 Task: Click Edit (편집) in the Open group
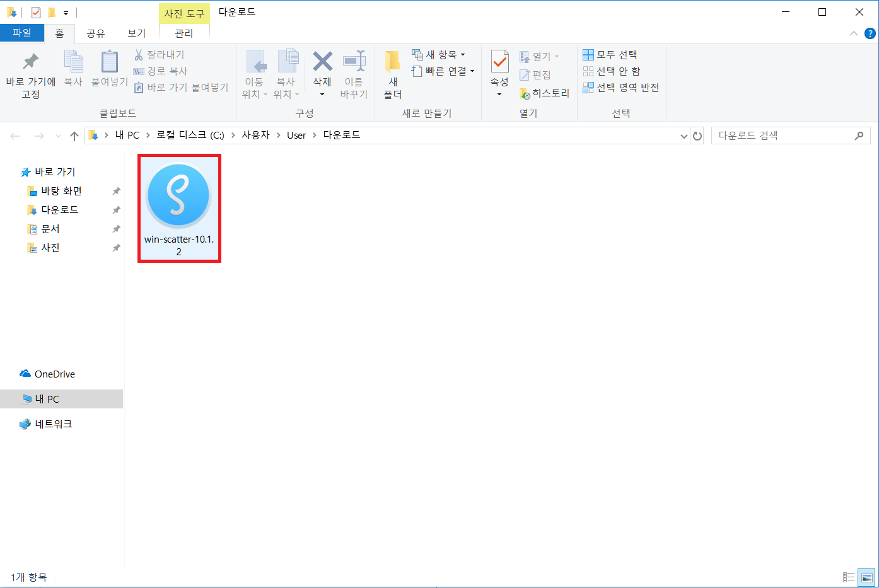point(535,75)
